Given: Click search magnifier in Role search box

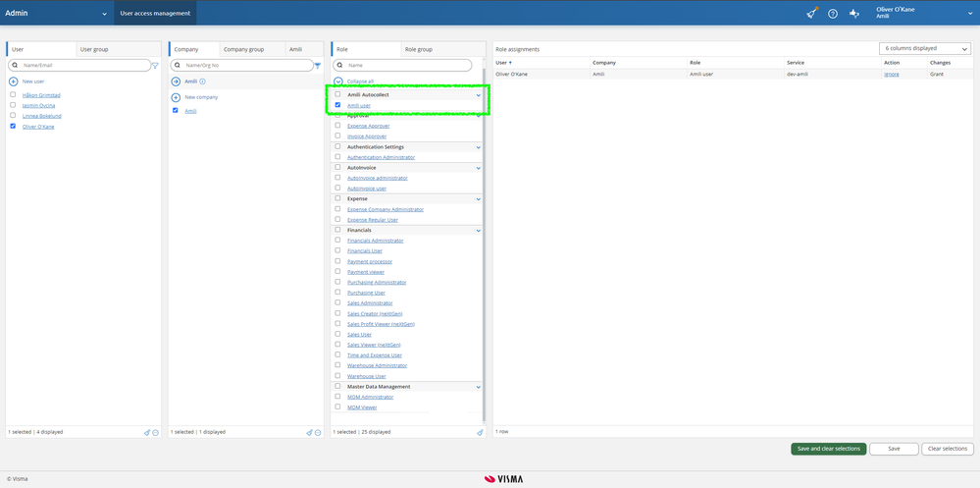Looking at the screenshot, I should [x=340, y=65].
